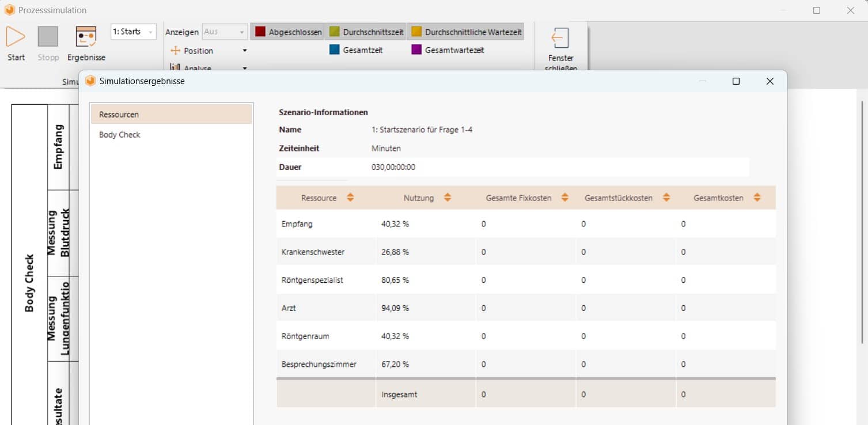
Task: Click the Simulationsergebnisse dialog logo icon
Action: 90,81
